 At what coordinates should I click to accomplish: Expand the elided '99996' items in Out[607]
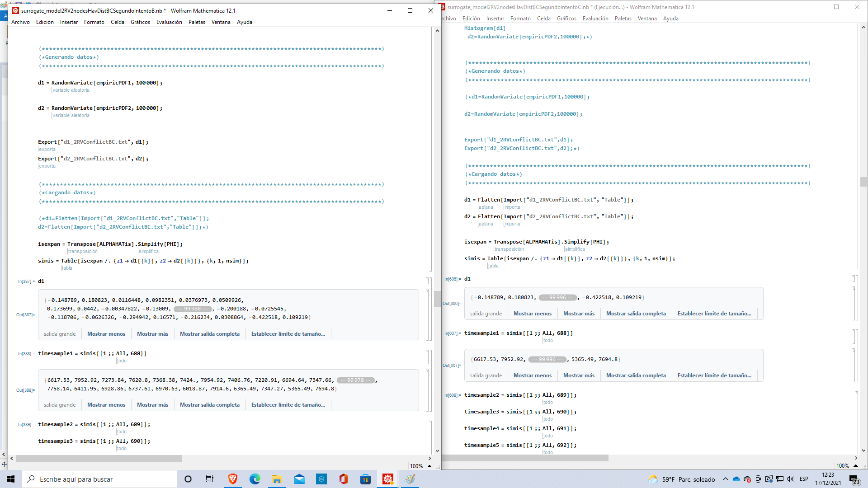click(547, 360)
